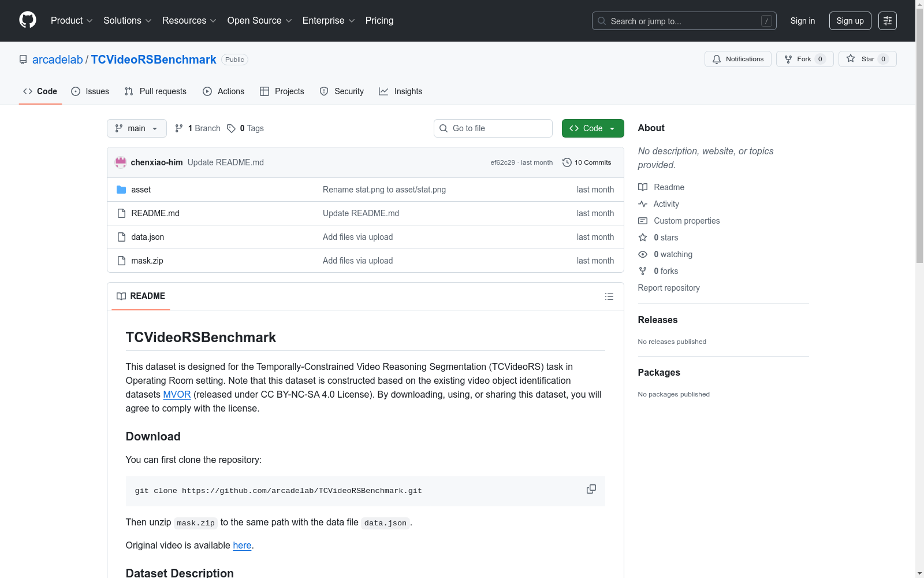
Task: Open the arcadelab owner link
Action: [x=58, y=60]
